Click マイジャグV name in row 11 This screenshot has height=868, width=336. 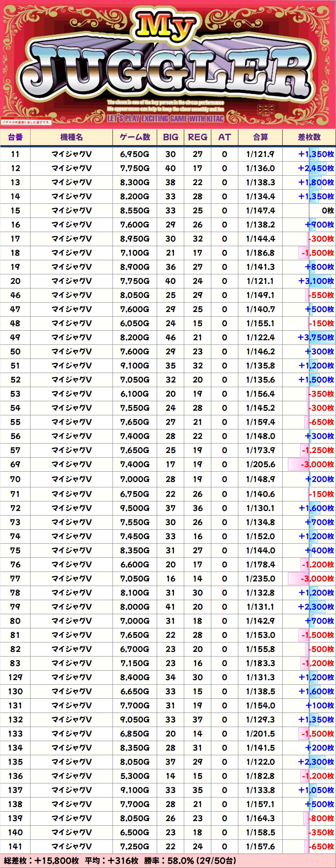71,154
